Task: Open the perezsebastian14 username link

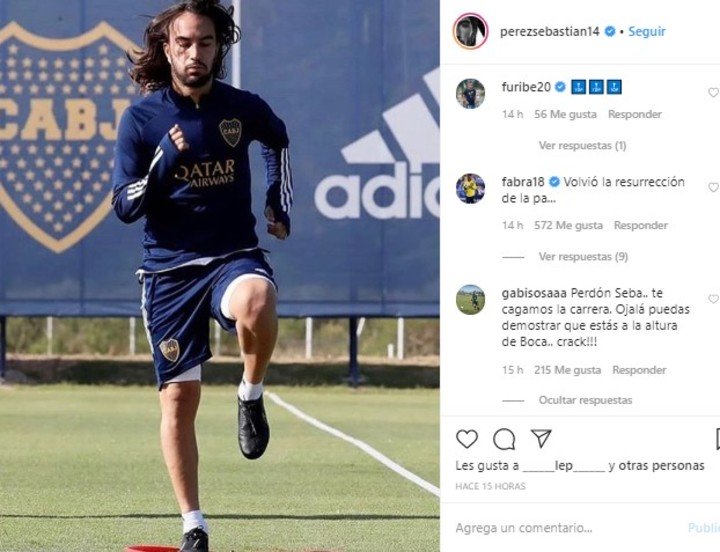Action: (550, 32)
